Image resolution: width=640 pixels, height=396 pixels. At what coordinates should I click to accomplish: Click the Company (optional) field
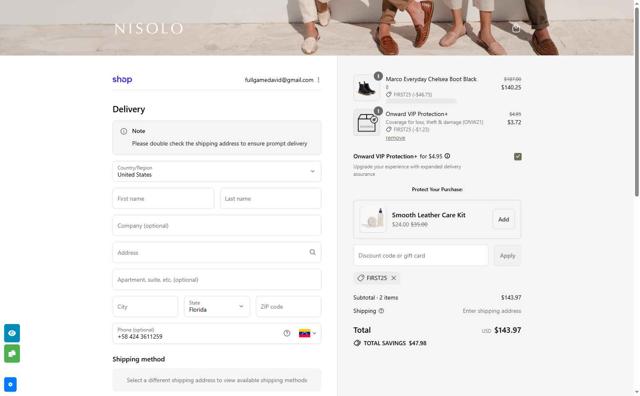click(x=217, y=225)
